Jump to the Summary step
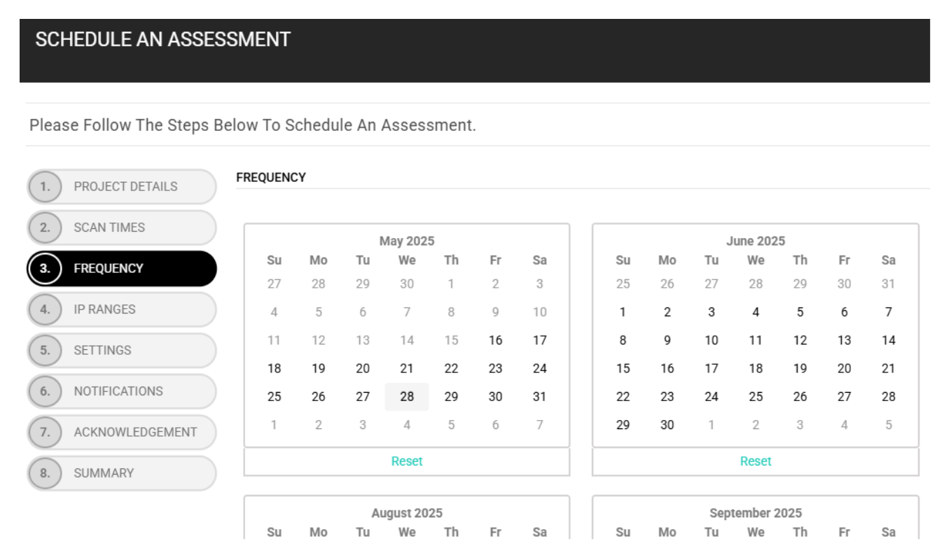The image size is (951, 560). click(122, 473)
